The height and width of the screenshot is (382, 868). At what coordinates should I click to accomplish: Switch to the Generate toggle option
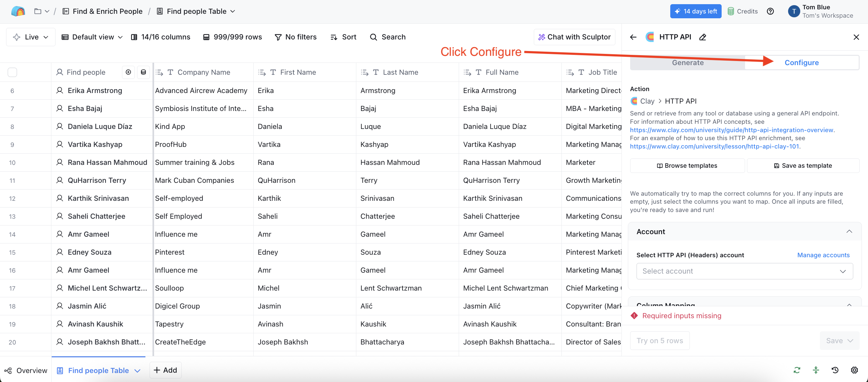pos(687,63)
